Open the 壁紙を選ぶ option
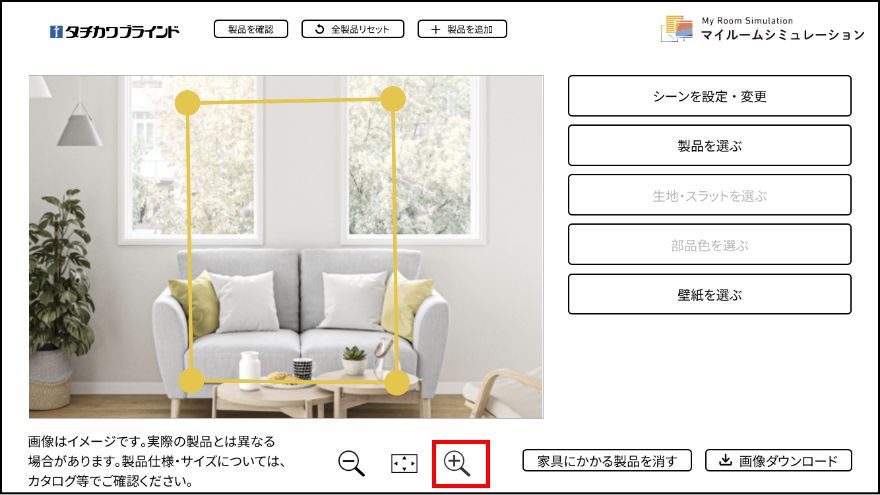 click(709, 294)
